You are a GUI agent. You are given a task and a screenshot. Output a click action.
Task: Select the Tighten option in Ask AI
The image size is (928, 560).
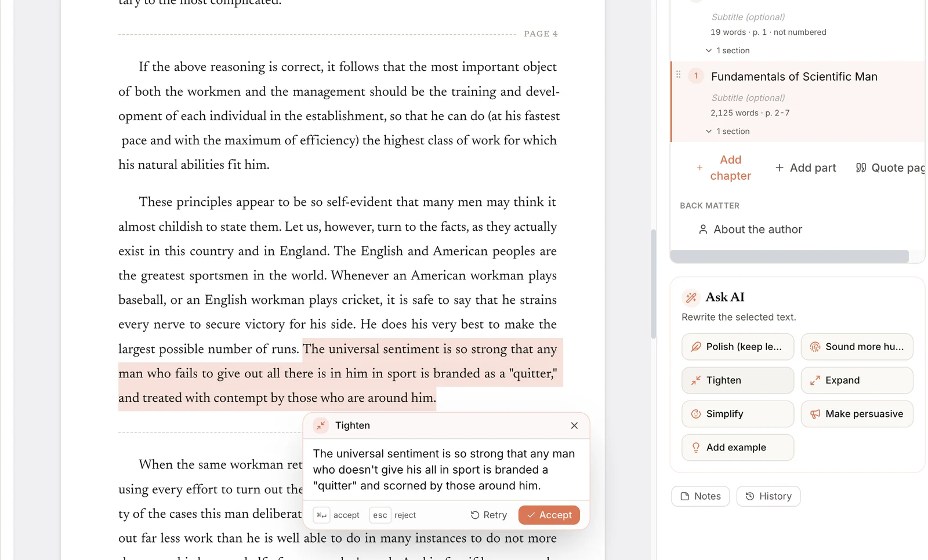point(737,380)
